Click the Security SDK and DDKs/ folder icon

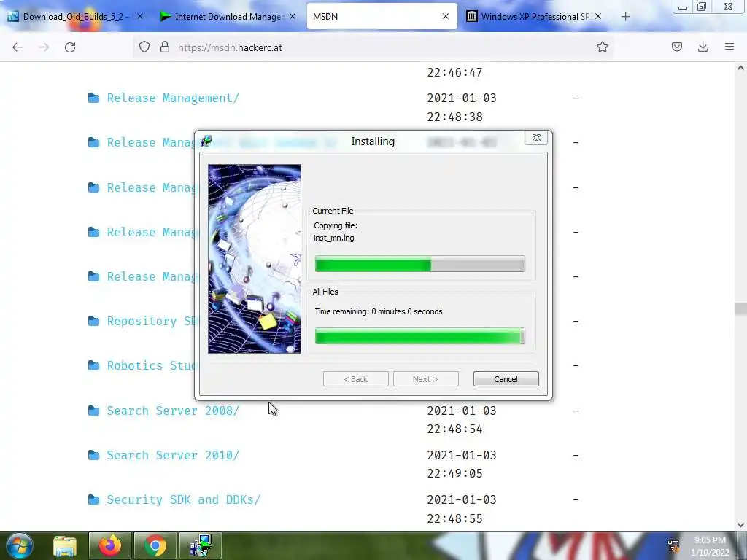pyautogui.click(x=94, y=499)
